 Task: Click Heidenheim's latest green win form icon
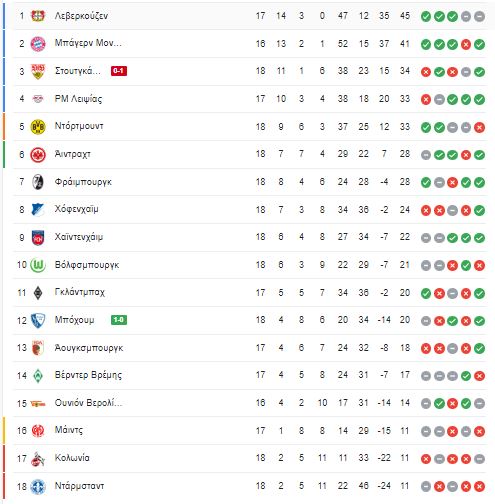(479, 238)
